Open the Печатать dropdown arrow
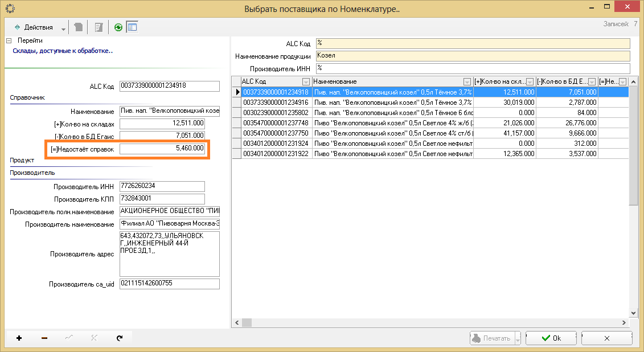Screen dimensions: 644x352 (518, 338)
